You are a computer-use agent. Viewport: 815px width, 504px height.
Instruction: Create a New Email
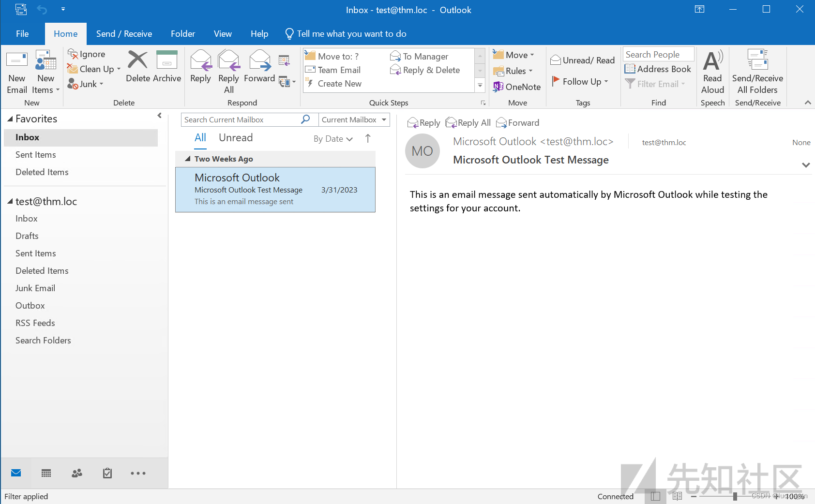coord(17,72)
